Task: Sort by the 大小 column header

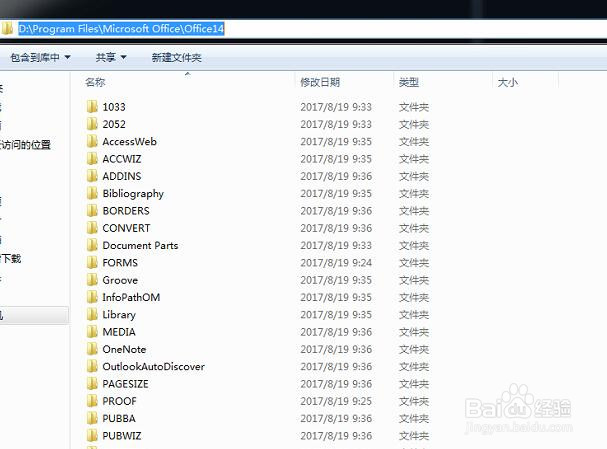Action: (x=508, y=82)
